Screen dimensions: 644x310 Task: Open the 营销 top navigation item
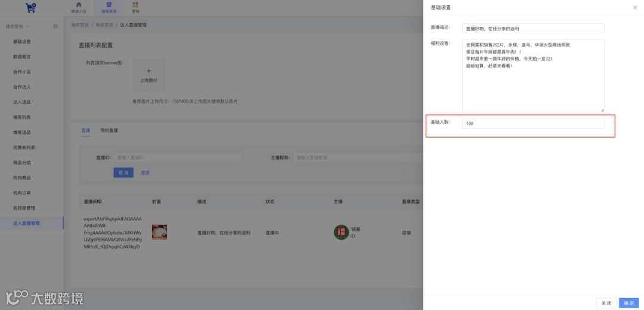coord(135,8)
